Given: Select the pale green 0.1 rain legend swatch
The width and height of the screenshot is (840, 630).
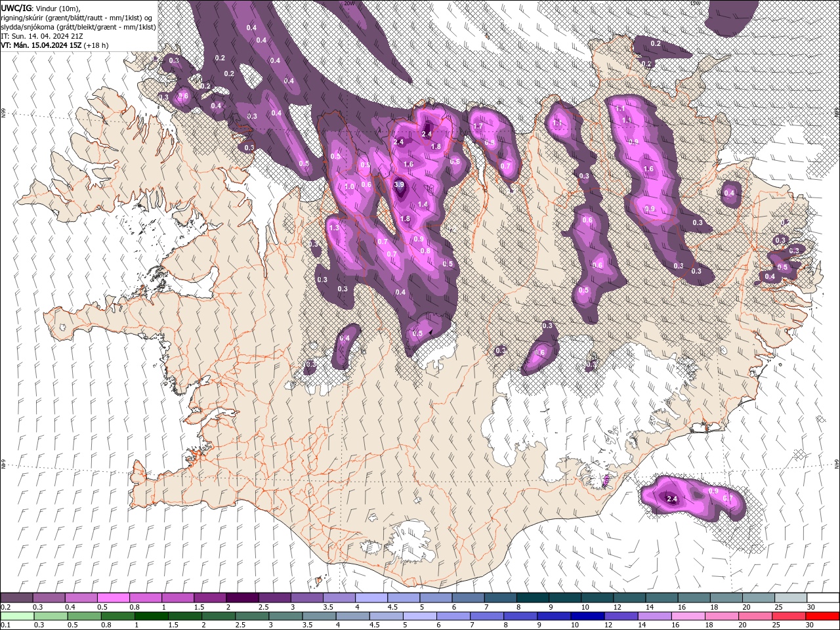Looking at the screenshot, I should pos(16,616).
